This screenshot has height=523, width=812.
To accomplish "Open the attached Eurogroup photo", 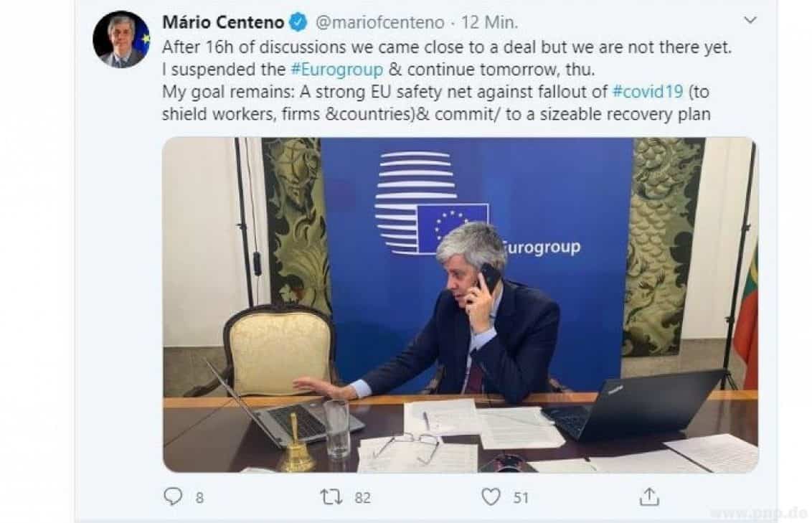I will click(x=461, y=305).
